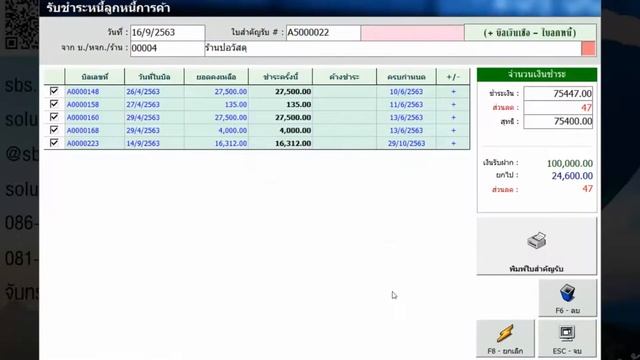The height and width of the screenshot is (360, 640).
Task: Click the receipt number field A5000022
Action: [323, 33]
